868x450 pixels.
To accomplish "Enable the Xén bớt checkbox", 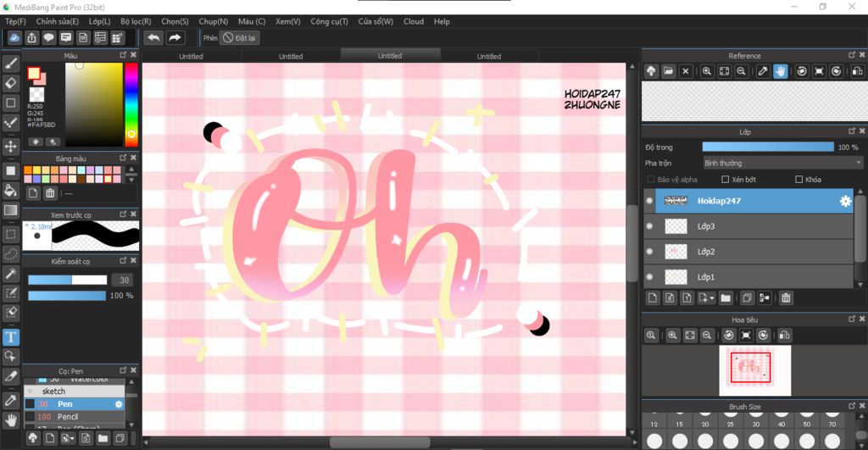I will [x=726, y=180].
